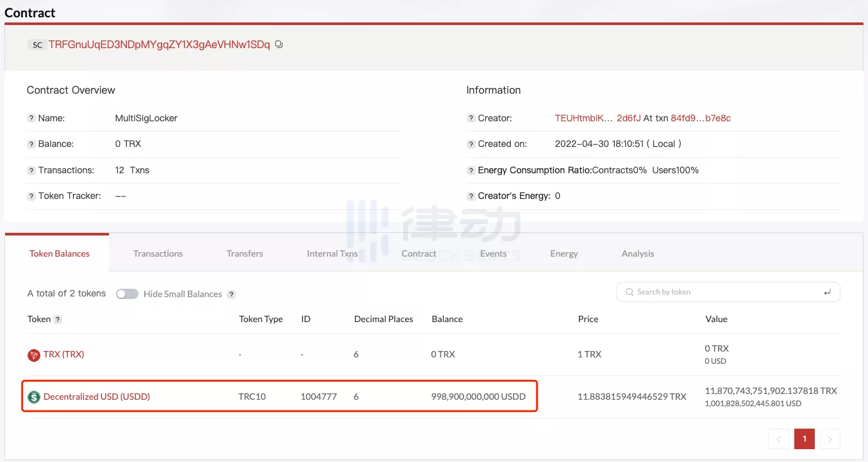The image size is (868, 462).
Task: Click the USDD token logo icon
Action: click(34, 397)
